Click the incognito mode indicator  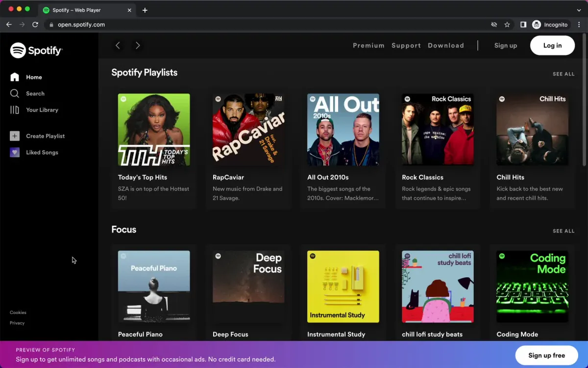click(x=551, y=24)
